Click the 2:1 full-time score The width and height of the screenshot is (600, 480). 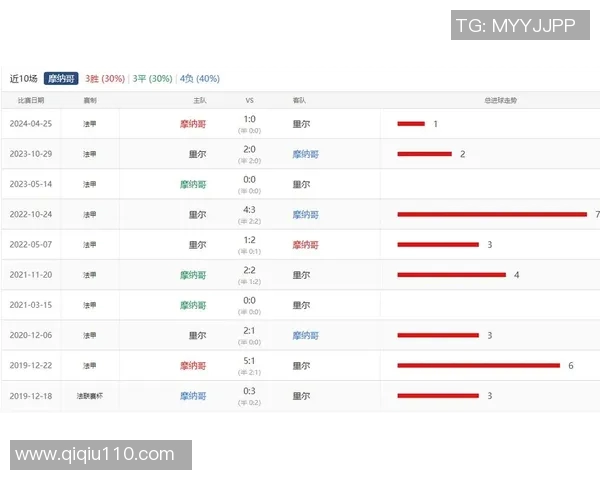click(249, 331)
